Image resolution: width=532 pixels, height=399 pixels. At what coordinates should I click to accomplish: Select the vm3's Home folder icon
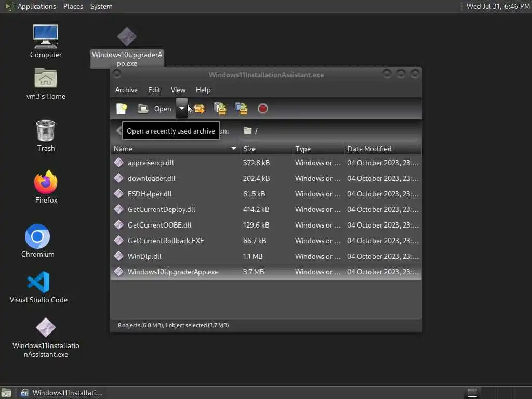pos(46,84)
